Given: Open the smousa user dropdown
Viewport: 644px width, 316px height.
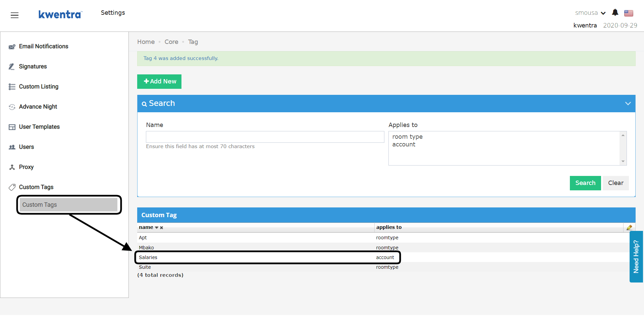Looking at the screenshot, I should click(x=590, y=13).
